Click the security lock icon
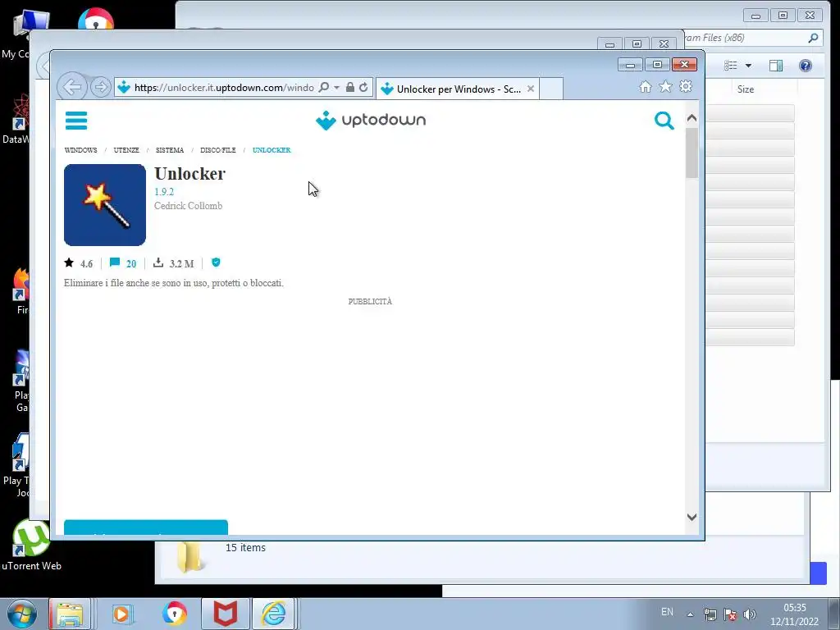 [x=349, y=87]
